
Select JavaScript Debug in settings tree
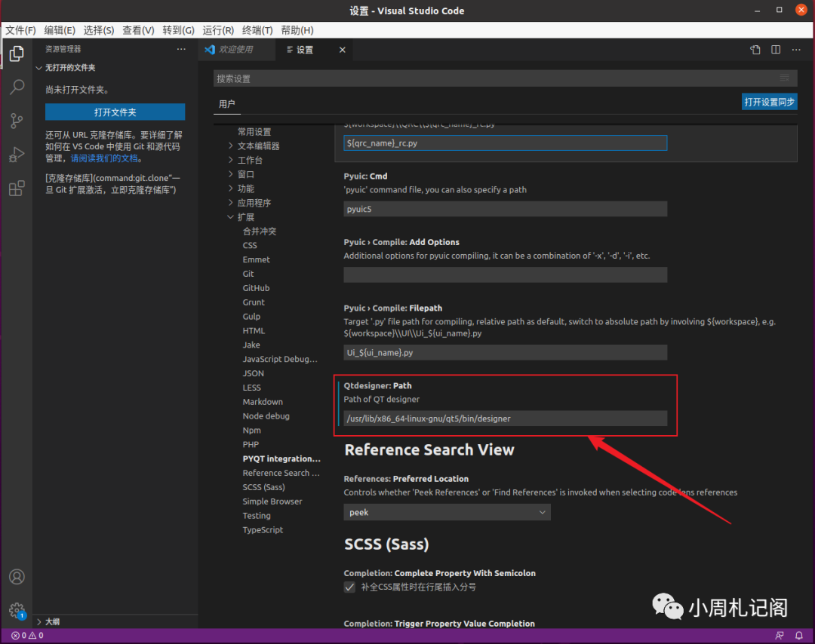pos(280,359)
